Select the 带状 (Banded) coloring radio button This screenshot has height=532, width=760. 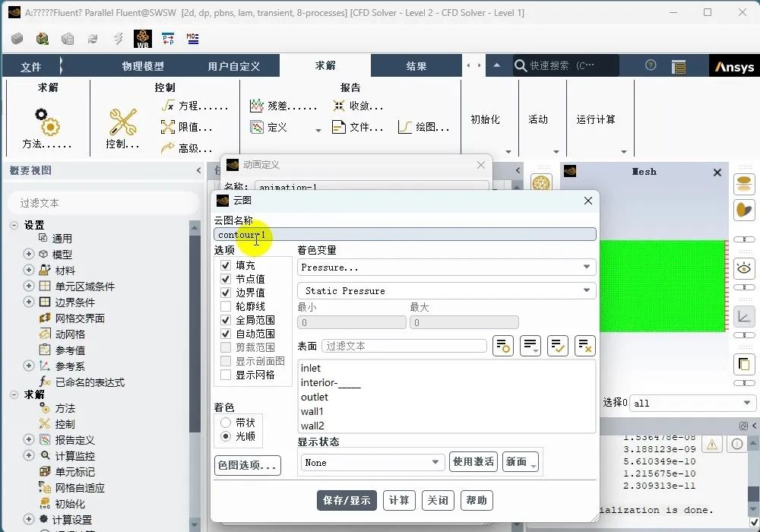pyautogui.click(x=226, y=423)
